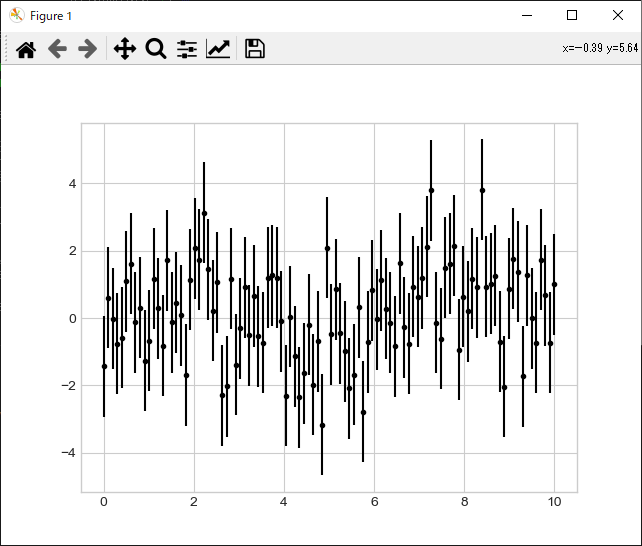642x546 pixels.
Task: Click the toolbar drag handle at the left edge
Action: point(6,49)
